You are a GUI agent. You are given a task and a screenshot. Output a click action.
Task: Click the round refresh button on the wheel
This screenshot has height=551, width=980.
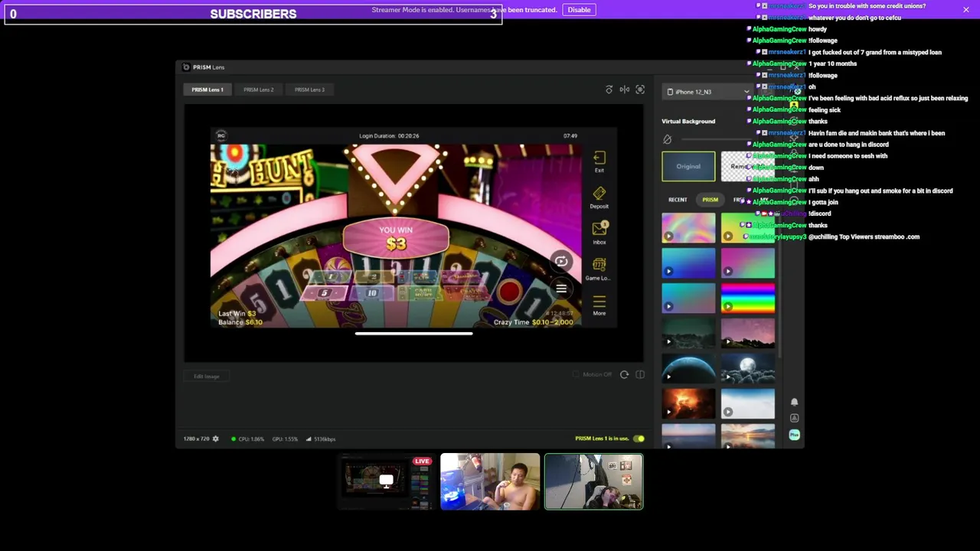[561, 262]
